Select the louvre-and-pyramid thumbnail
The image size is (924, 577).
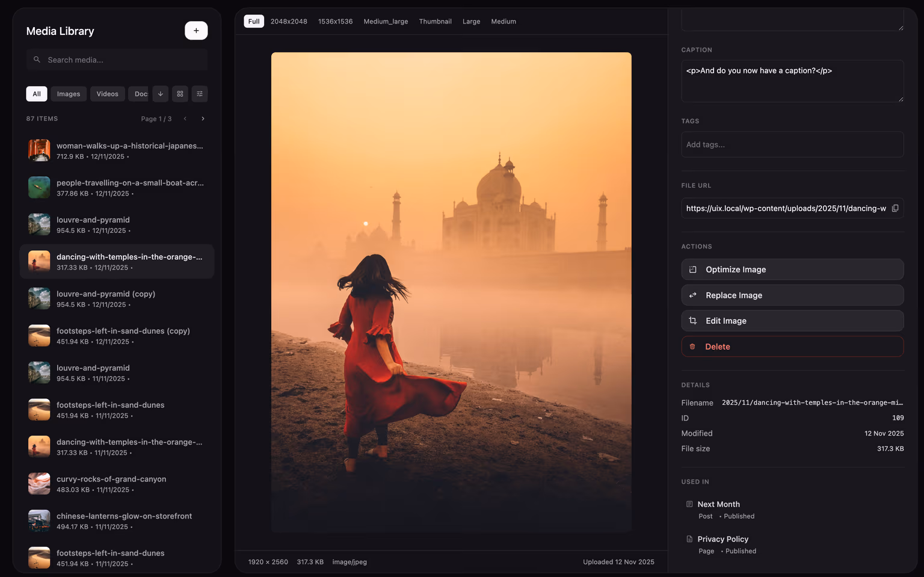click(38, 224)
